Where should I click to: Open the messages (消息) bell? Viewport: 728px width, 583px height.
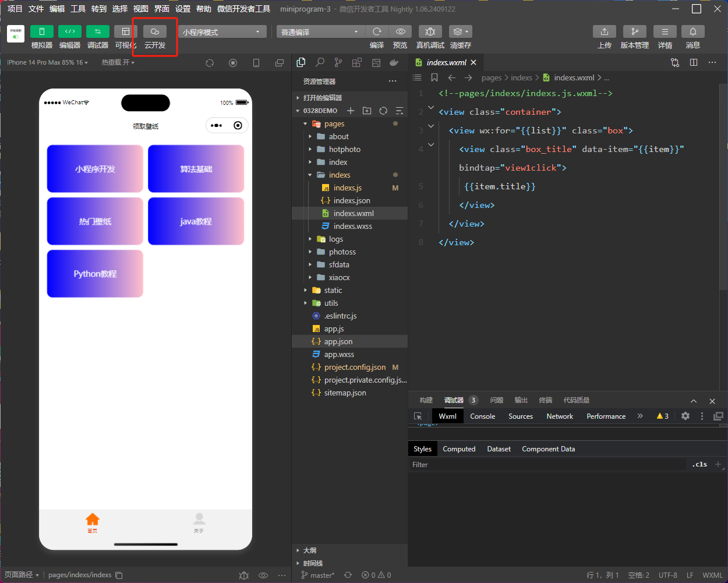693,31
